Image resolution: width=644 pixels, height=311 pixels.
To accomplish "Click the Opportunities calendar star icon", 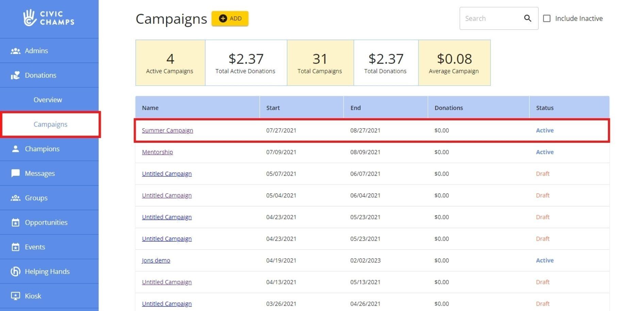I will pos(15,222).
